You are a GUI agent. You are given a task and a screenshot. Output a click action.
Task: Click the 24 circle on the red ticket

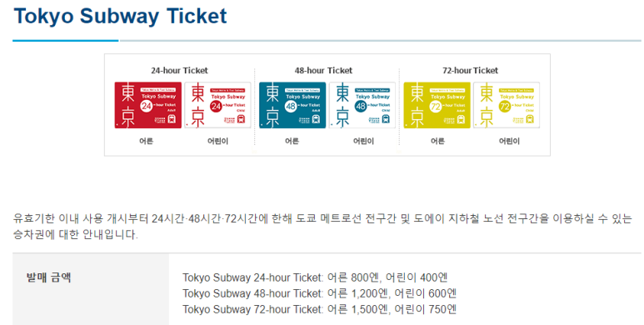147,107
